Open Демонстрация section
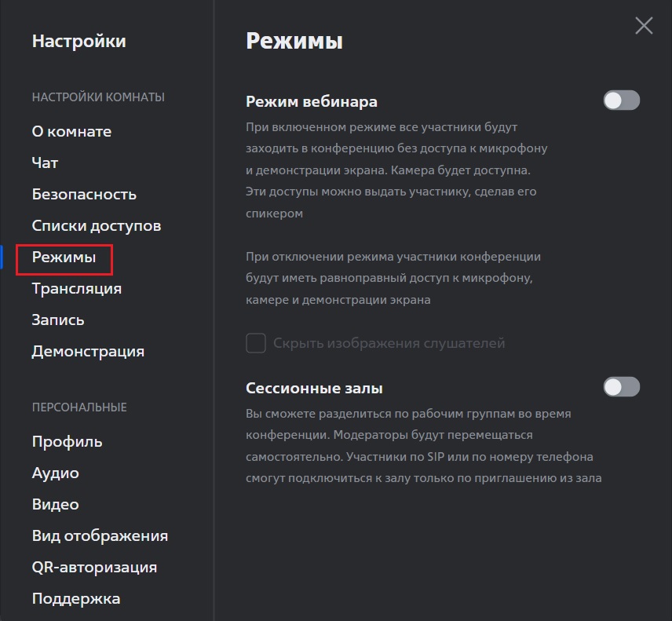The height and width of the screenshot is (621, 672). (x=88, y=352)
